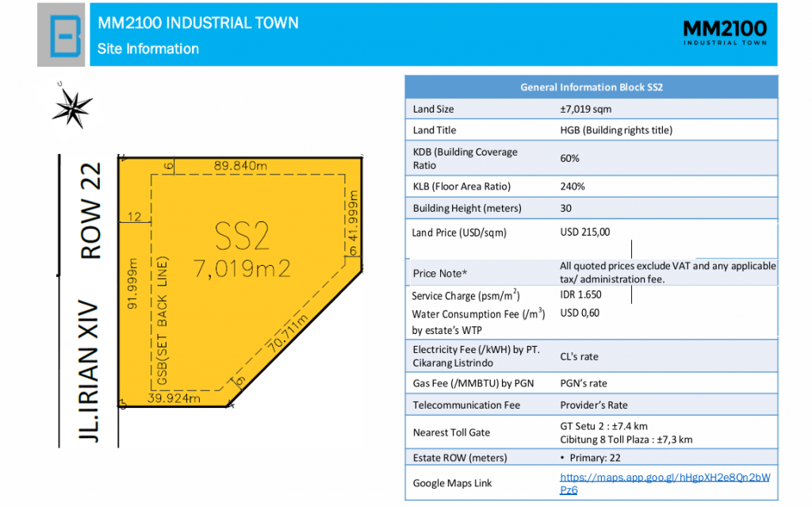This screenshot has width=812, height=507.
Task: Click the 'Land Size' row label
Action: click(x=433, y=109)
